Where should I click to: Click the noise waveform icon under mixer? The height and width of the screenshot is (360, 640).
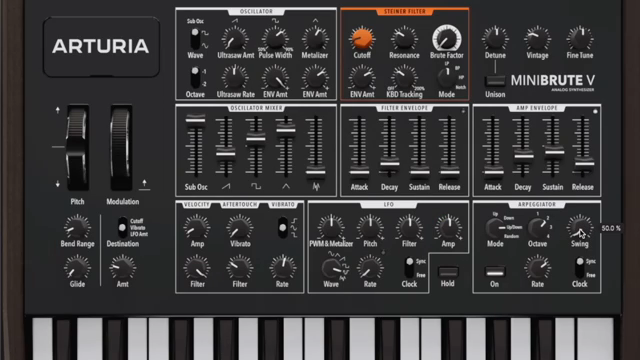tap(316, 187)
